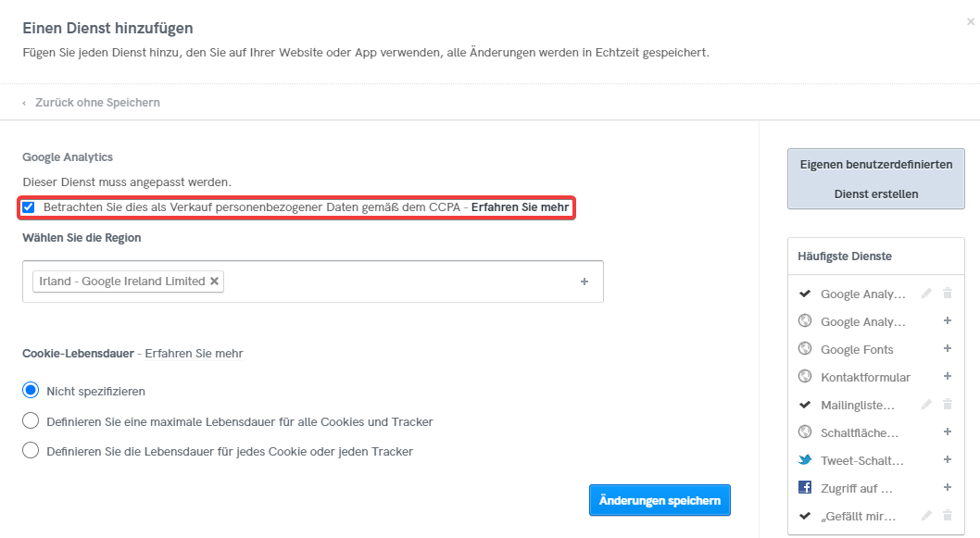Image resolution: width=980 pixels, height=538 pixels.
Task: Click the Twitter bird icon for Tweet-Schaltfläche
Action: [x=804, y=460]
